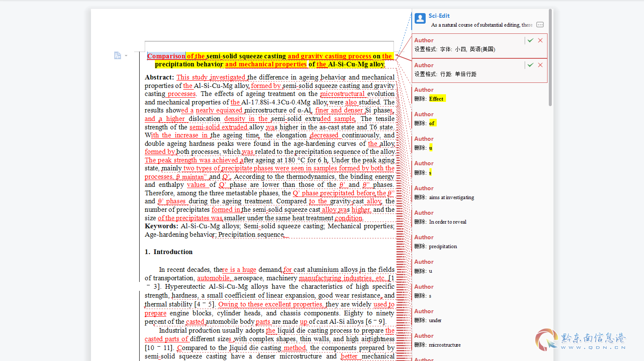Click the empty header box above title
This screenshot has height=361, width=644.
269,46
